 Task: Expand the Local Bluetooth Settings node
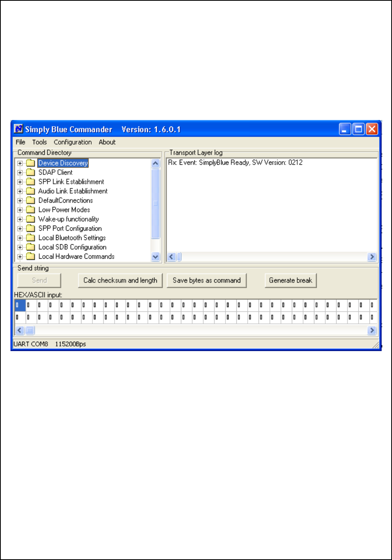[20, 238]
